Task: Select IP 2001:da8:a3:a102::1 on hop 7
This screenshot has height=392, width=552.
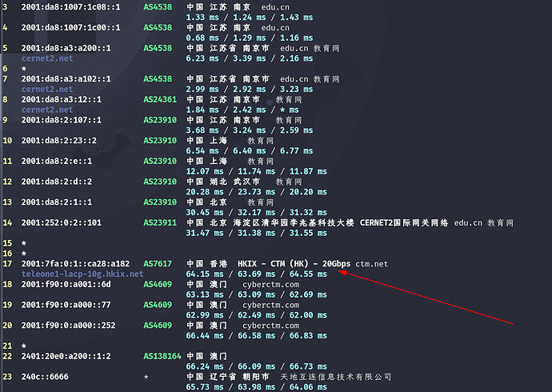Action: [66, 79]
